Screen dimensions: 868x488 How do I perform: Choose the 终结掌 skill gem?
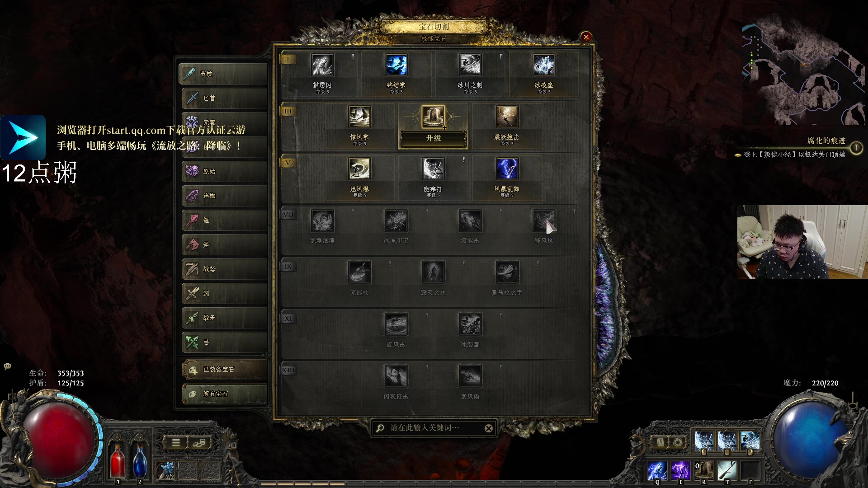(x=396, y=65)
